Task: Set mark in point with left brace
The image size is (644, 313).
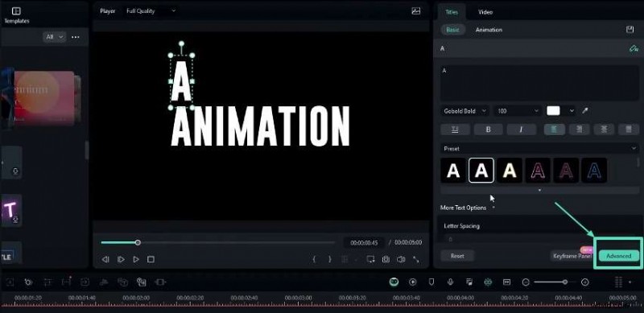Action: (x=314, y=259)
